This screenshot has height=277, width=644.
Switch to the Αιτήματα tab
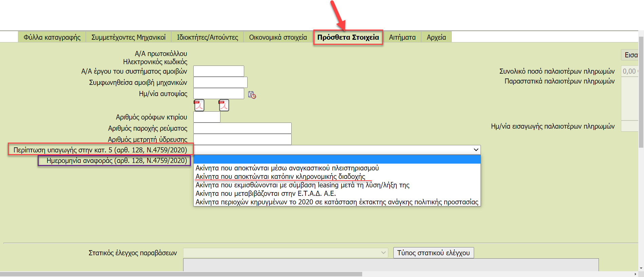[402, 37]
